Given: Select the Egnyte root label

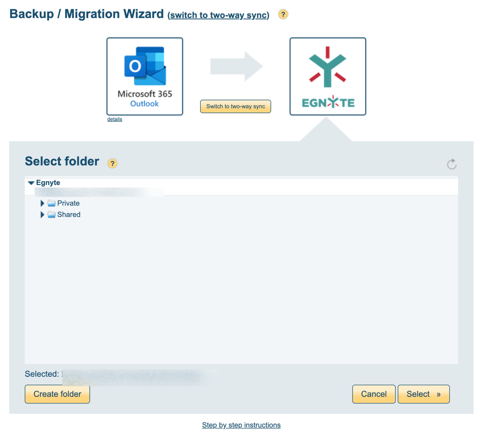Looking at the screenshot, I should point(48,183).
